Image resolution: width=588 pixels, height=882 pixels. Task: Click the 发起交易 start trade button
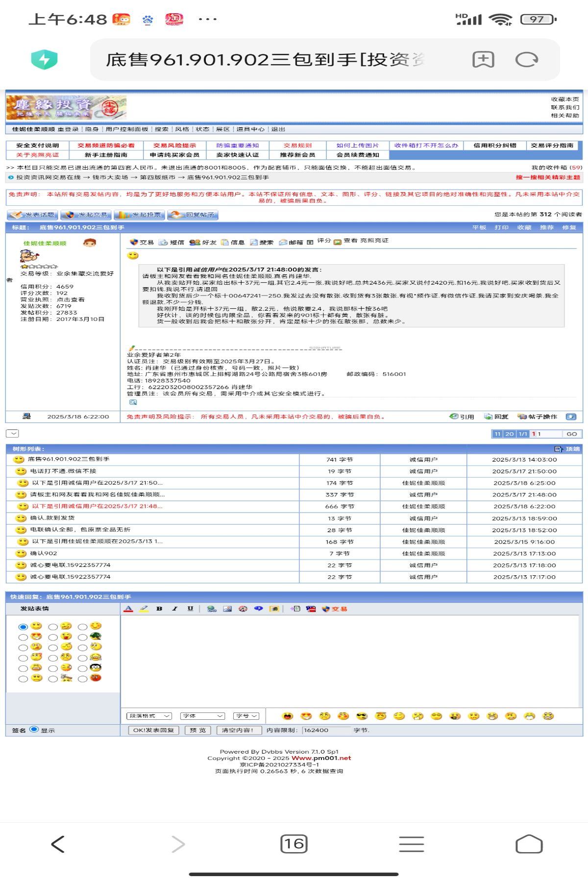click(x=86, y=215)
